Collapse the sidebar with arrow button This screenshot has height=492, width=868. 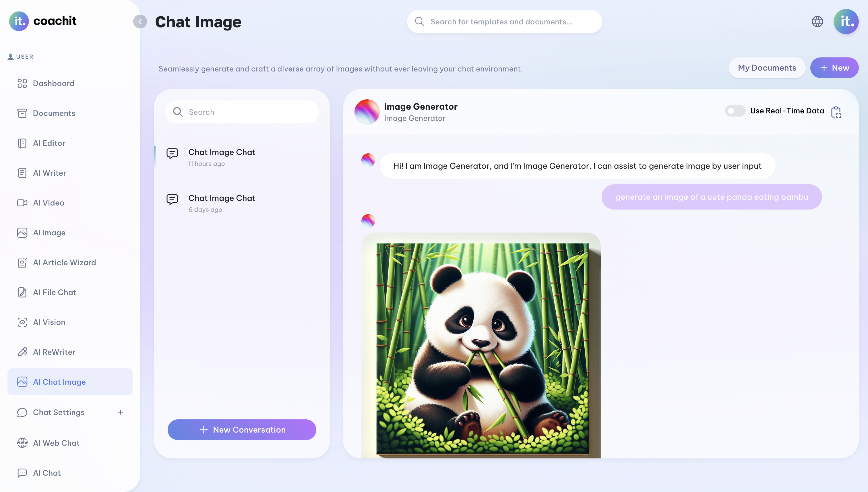click(140, 22)
